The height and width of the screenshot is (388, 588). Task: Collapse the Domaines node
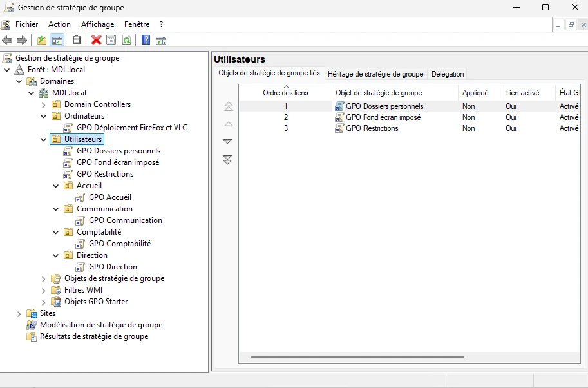19,81
